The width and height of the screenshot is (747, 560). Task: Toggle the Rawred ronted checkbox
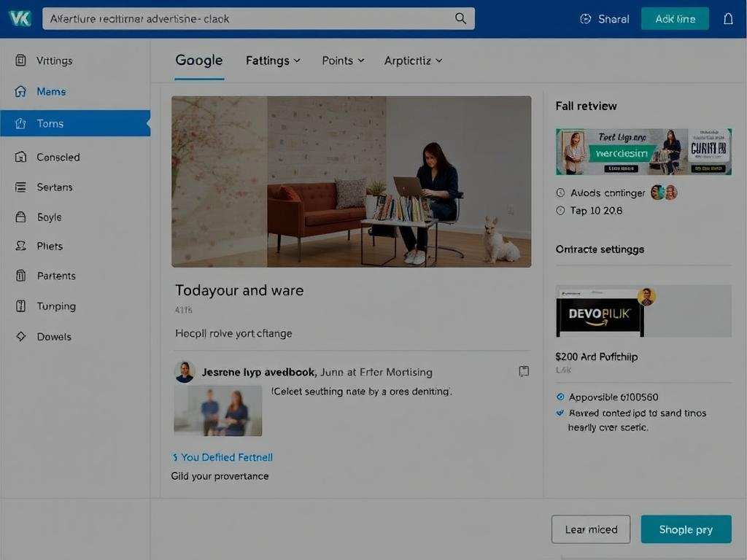[x=560, y=413]
